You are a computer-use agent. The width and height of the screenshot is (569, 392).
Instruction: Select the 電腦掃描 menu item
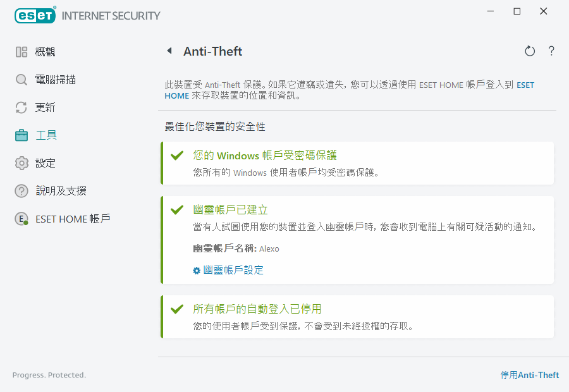[x=56, y=80]
